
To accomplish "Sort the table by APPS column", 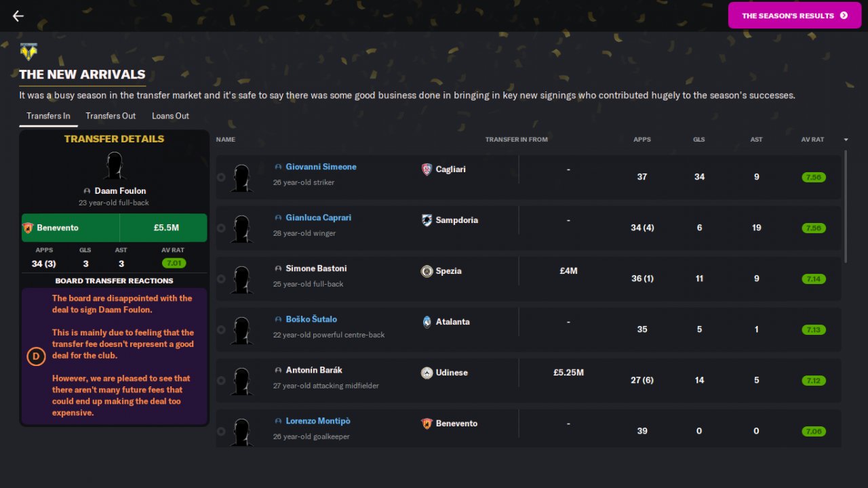I will (x=642, y=140).
